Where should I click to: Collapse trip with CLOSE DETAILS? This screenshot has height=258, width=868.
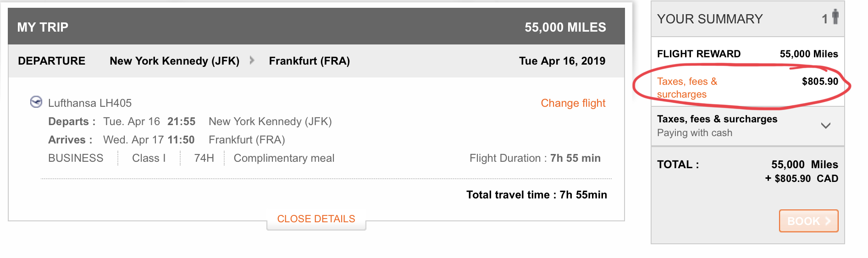click(x=316, y=219)
